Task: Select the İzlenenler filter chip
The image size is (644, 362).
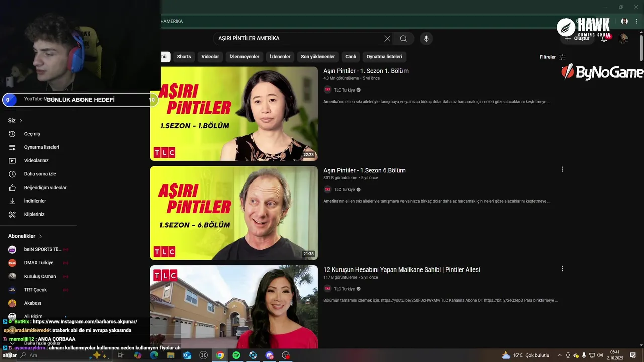Action: pos(280,57)
